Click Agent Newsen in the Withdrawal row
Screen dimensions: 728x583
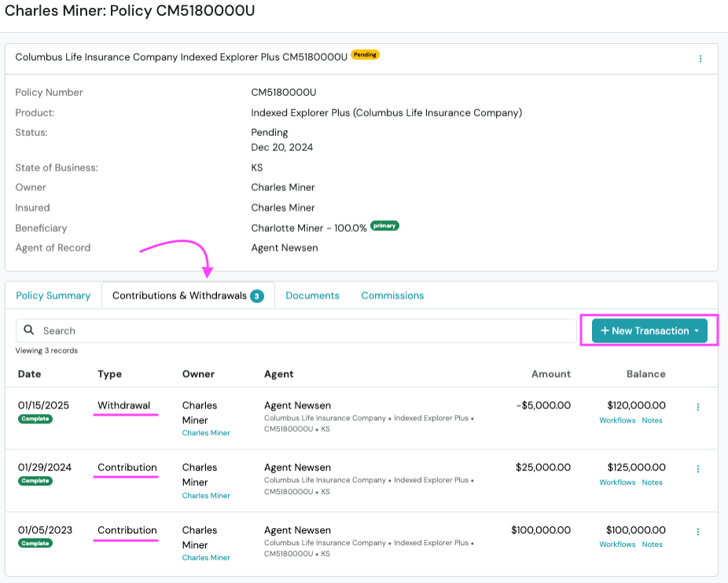click(298, 405)
